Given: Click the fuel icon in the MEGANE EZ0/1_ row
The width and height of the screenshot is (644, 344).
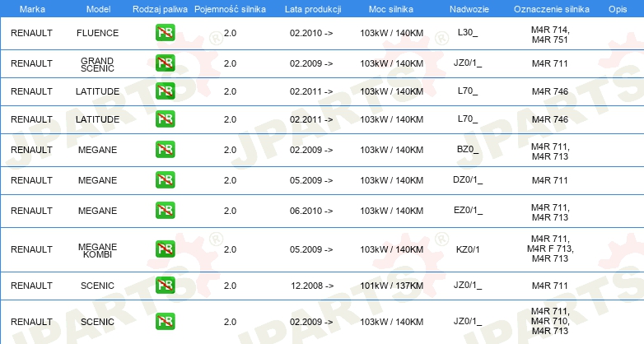Looking at the screenshot, I should coord(165,210).
